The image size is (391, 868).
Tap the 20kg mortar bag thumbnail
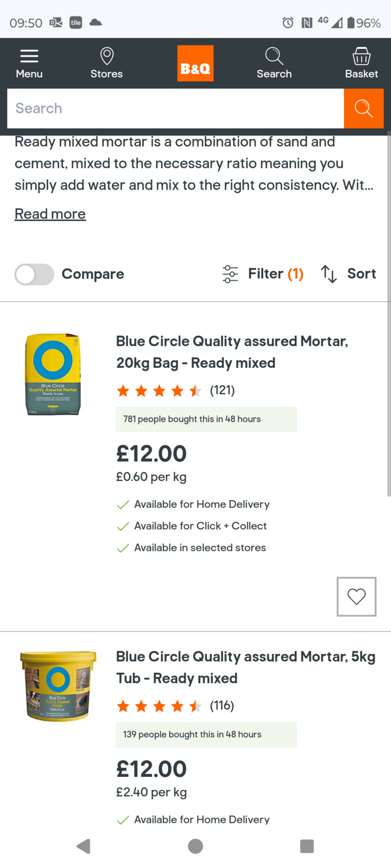coord(53,374)
